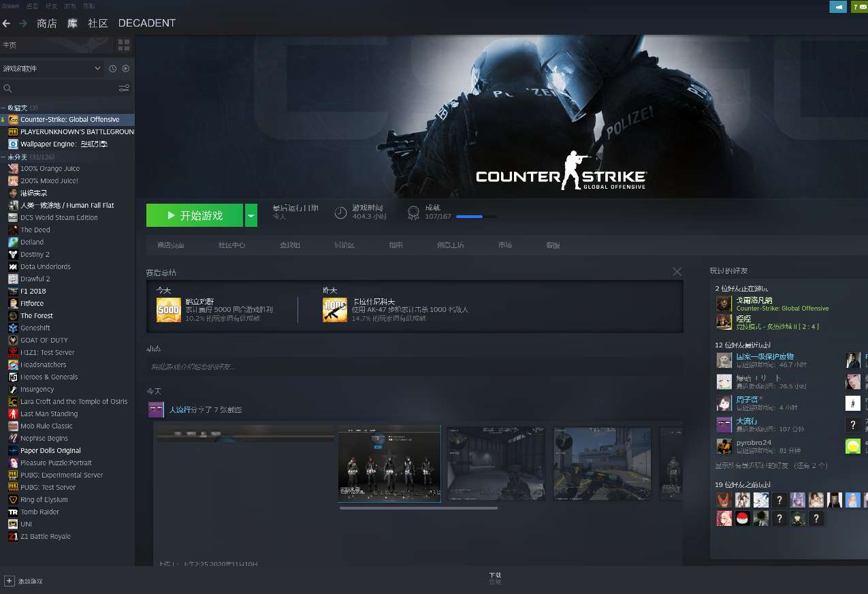Go to library 主页 home
Image resolution: width=868 pixels, height=594 pixels.
10,45
